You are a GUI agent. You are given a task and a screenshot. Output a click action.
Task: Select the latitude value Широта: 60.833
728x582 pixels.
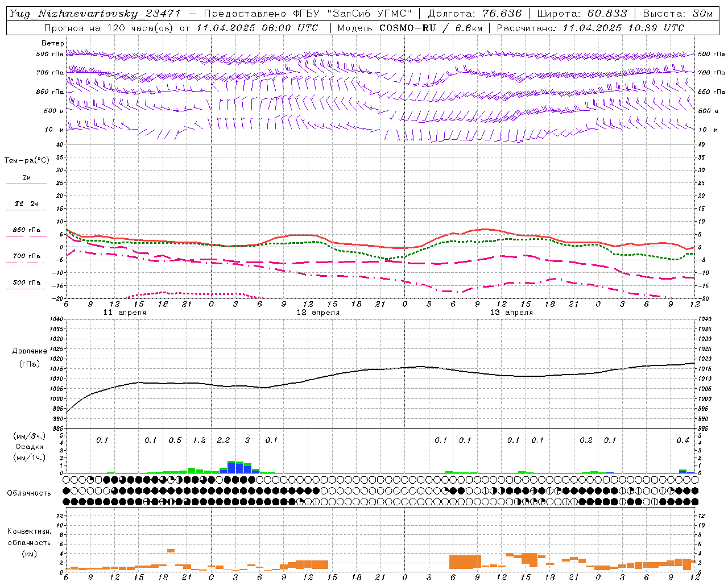[x=582, y=14]
